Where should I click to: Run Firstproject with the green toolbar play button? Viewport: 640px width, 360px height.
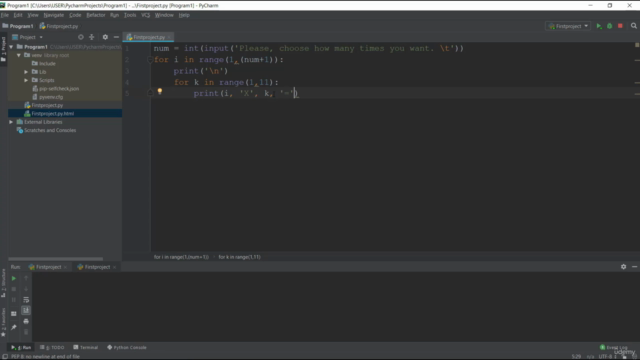click(x=599, y=26)
